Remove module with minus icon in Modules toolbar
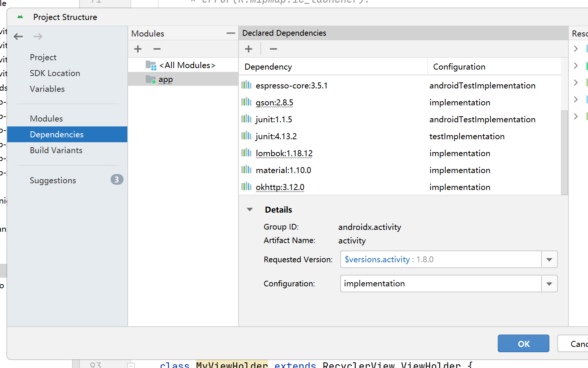 point(157,49)
